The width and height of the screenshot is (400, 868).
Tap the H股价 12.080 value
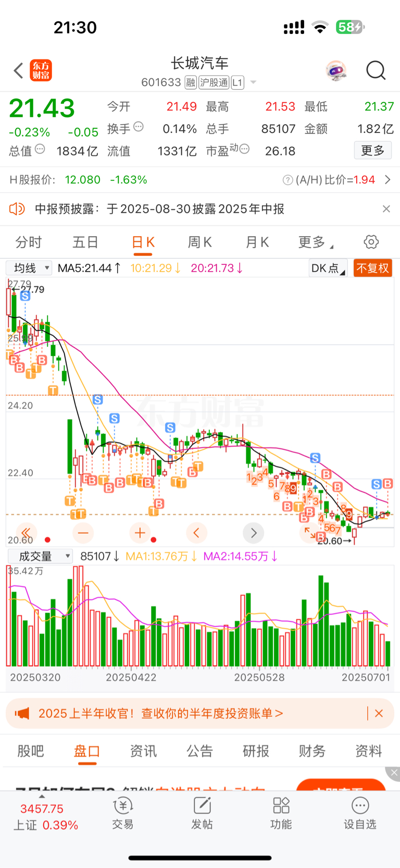coord(83,180)
